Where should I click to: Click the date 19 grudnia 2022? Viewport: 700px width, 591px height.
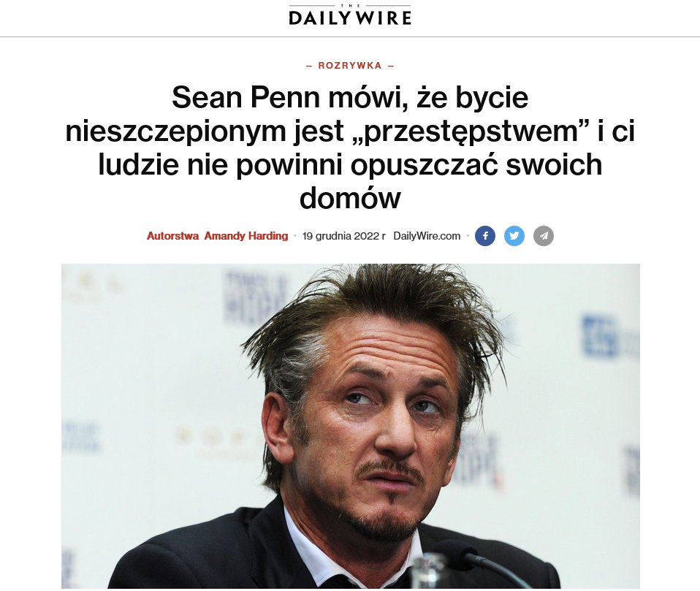pos(343,236)
